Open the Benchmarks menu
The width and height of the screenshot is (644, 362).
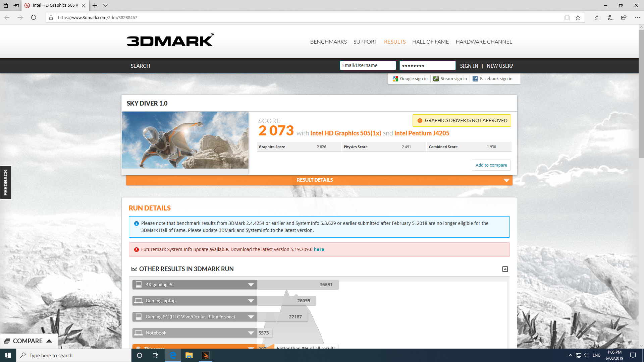[x=328, y=42]
